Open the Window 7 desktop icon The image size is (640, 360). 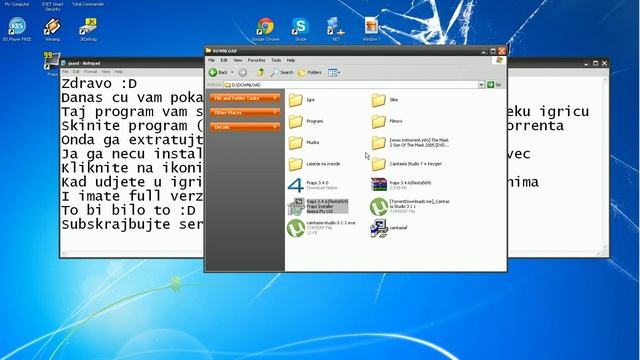[x=371, y=29]
